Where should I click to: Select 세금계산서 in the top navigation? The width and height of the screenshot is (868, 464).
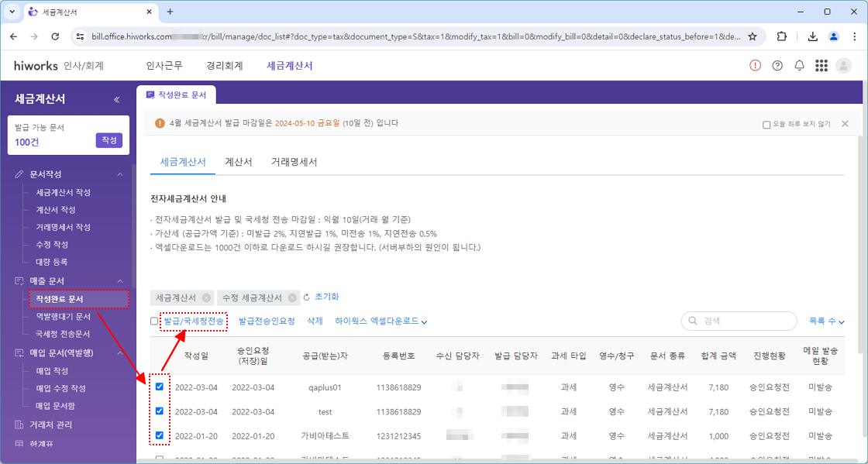click(x=290, y=66)
